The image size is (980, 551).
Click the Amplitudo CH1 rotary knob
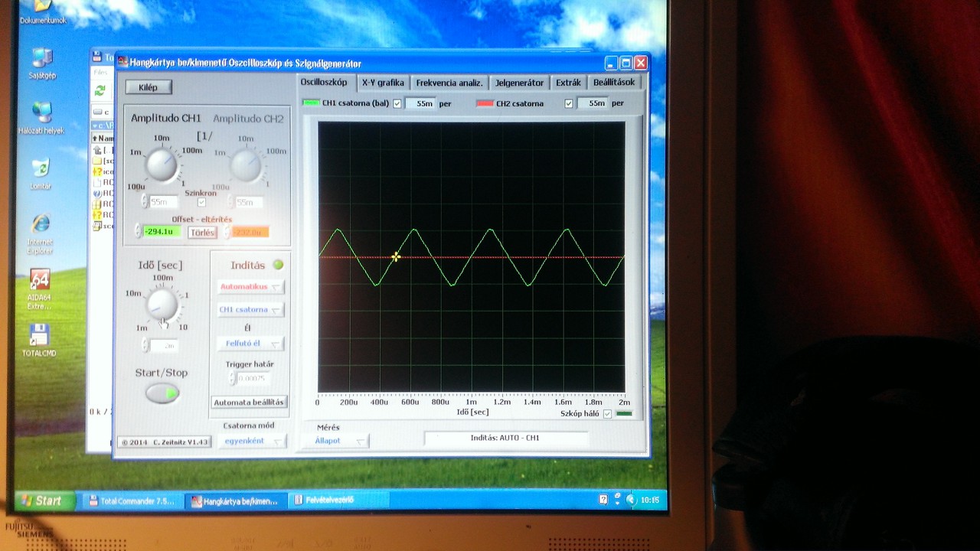coord(162,165)
